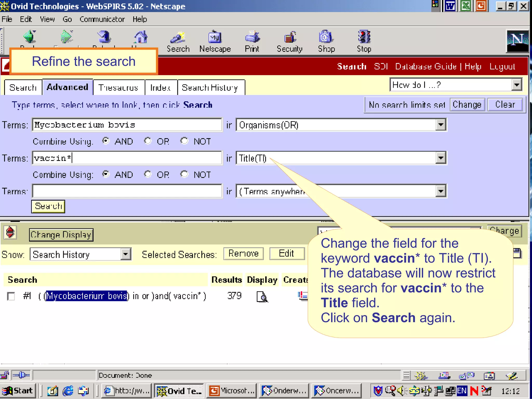This screenshot has height=399, width=532.
Task: Open the Go menu
Action: 67,19
